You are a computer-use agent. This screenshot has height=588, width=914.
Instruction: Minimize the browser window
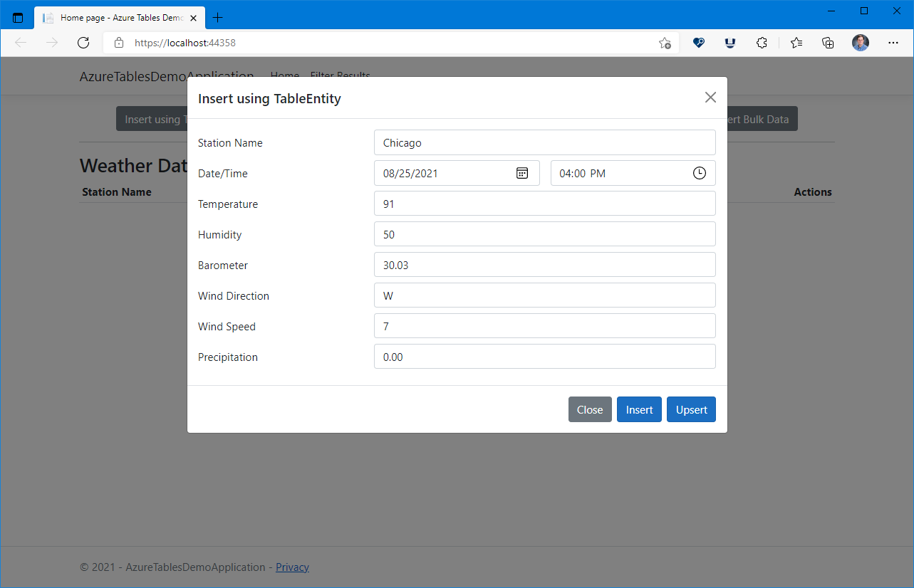point(831,11)
